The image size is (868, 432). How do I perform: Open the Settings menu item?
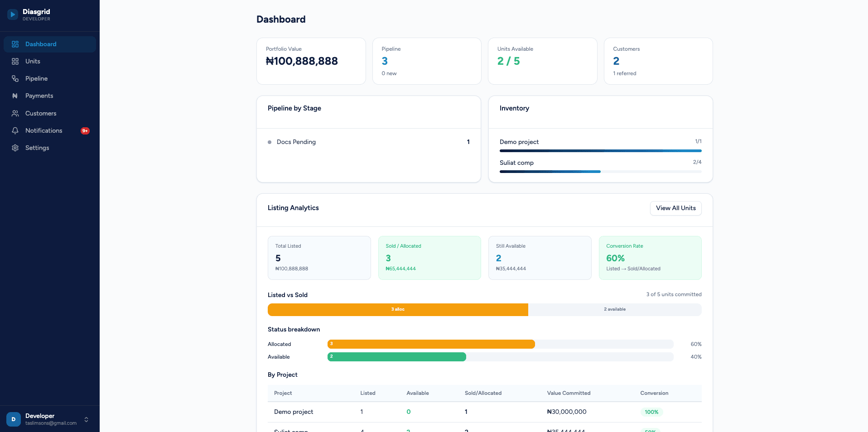click(x=50, y=148)
